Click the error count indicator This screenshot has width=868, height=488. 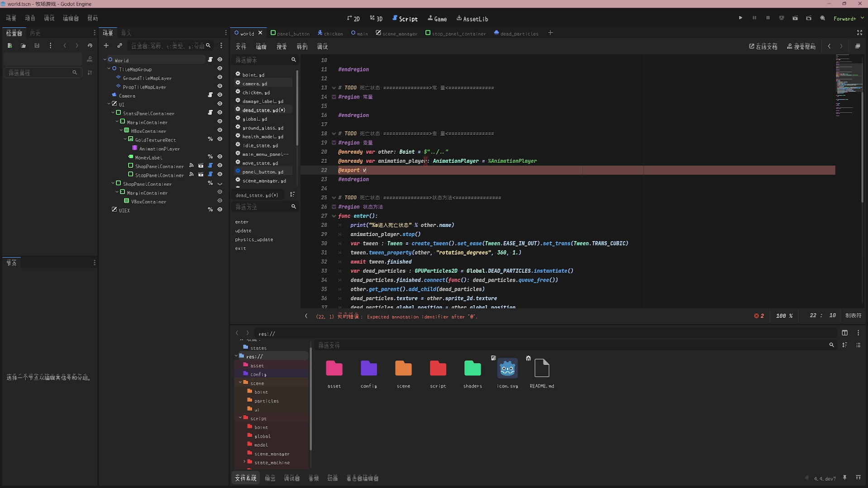[x=759, y=316]
